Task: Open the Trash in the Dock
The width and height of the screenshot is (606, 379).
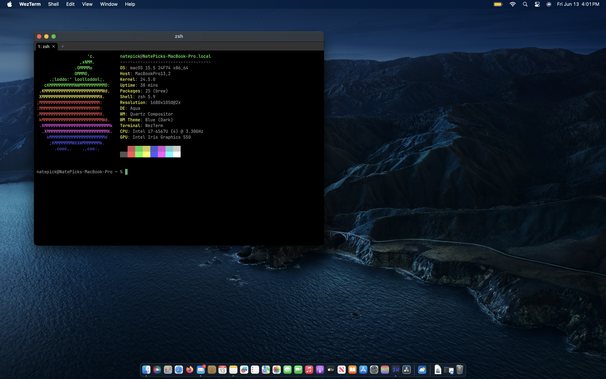Action: (x=460, y=370)
